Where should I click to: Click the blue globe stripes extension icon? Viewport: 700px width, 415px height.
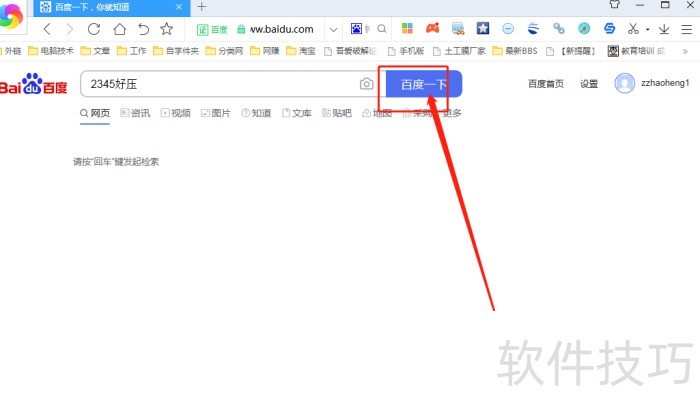[x=533, y=29]
